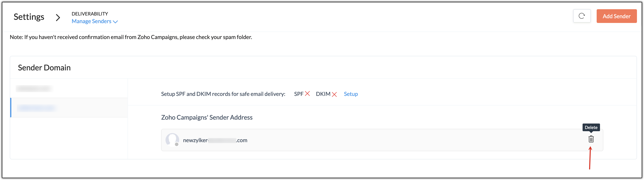The image size is (644, 180).
Task: Click the breadcrumb arrow after Settings
Action: point(58,17)
